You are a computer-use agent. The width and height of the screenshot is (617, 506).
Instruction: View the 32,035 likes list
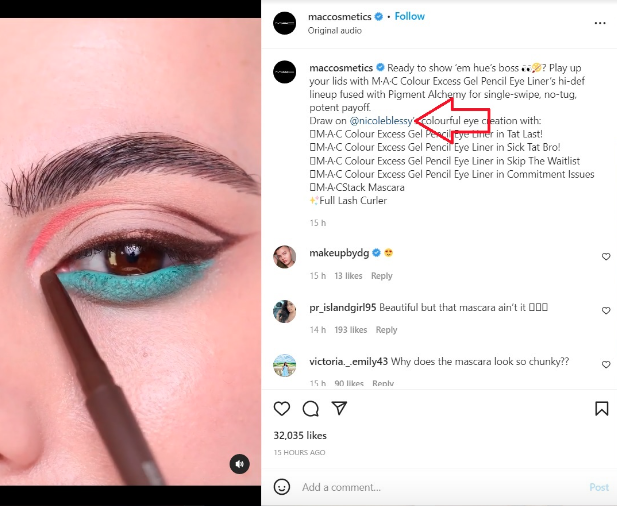coord(300,436)
